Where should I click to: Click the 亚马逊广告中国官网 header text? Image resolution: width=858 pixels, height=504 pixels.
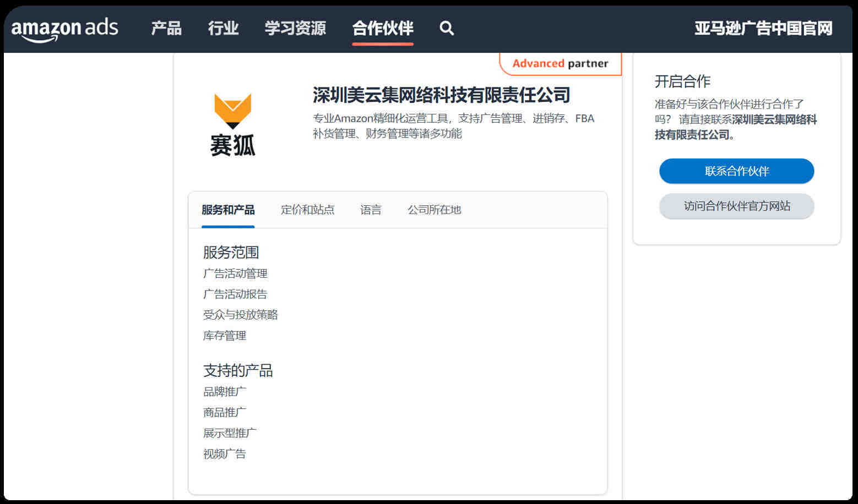click(x=763, y=28)
